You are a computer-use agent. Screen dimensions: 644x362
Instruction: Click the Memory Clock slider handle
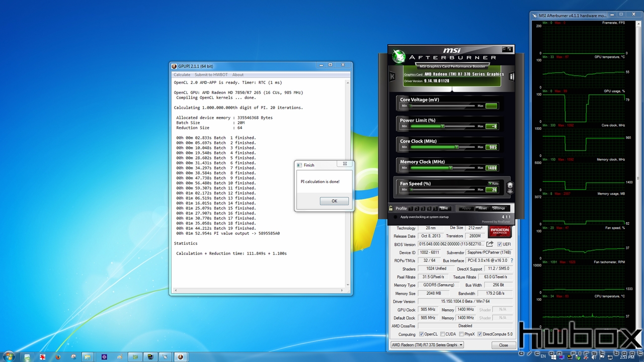[451, 167]
